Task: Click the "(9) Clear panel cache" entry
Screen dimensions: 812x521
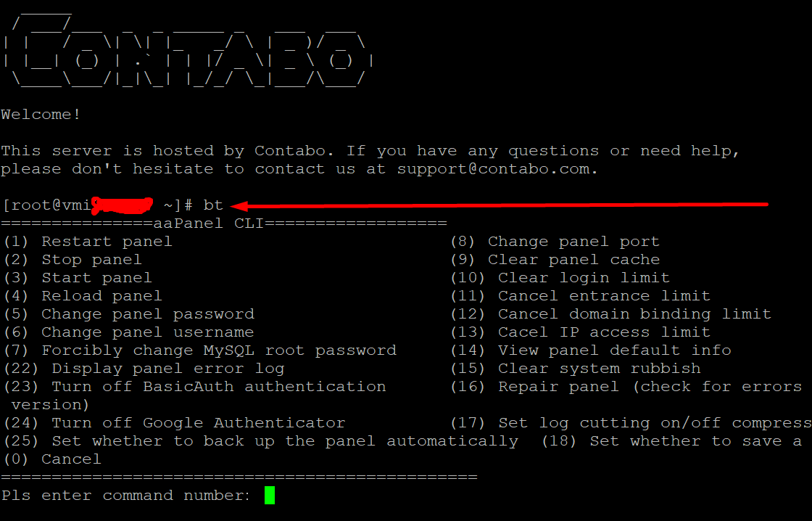Action: (x=555, y=260)
